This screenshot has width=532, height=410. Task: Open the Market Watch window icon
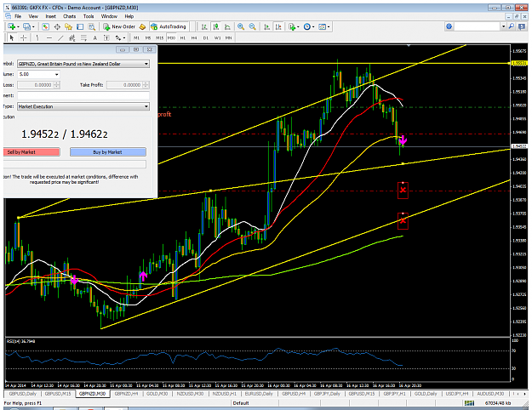point(45,26)
